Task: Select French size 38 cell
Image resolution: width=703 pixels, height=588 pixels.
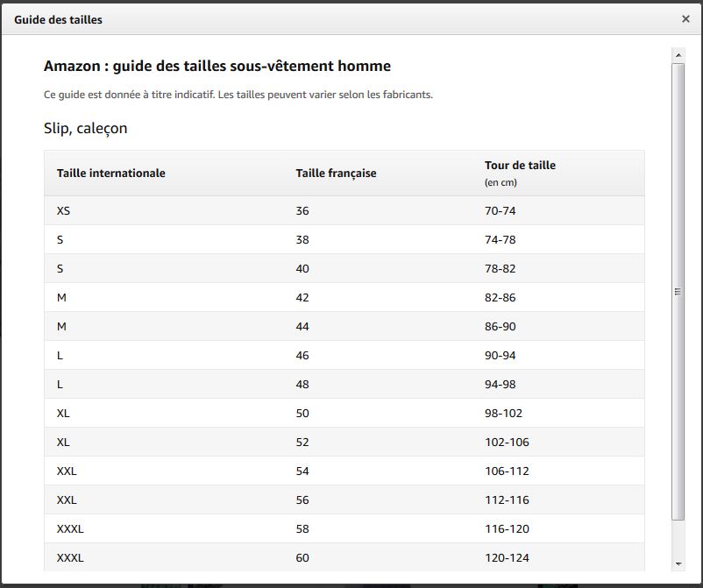Action: pyautogui.click(x=302, y=240)
